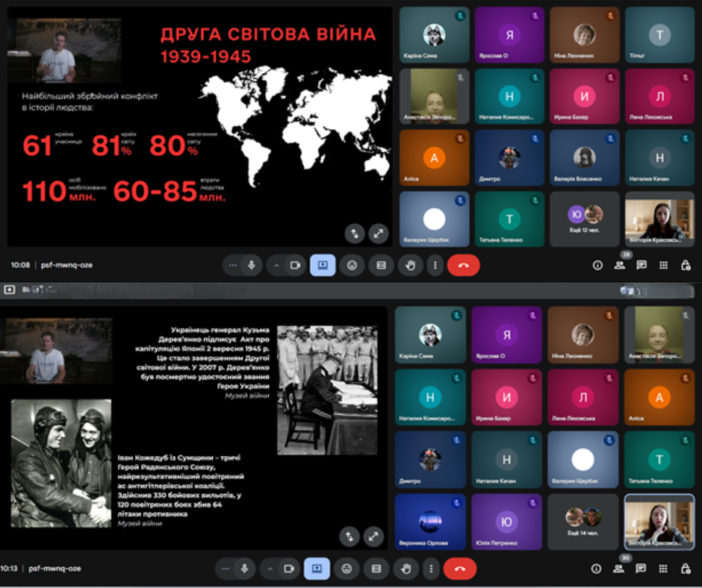Expand audio settings beside mic in 10:13 meeting

pyautogui.click(x=226, y=569)
